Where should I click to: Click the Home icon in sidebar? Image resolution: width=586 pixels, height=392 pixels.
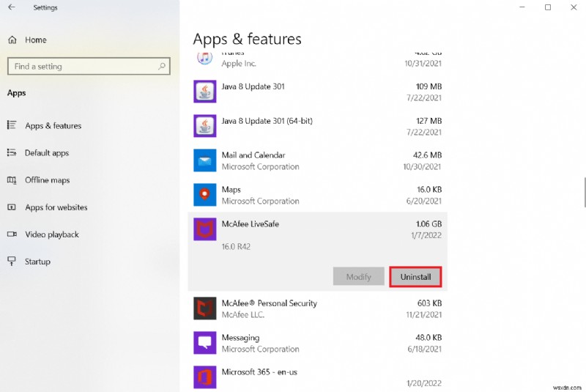coord(12,40)
